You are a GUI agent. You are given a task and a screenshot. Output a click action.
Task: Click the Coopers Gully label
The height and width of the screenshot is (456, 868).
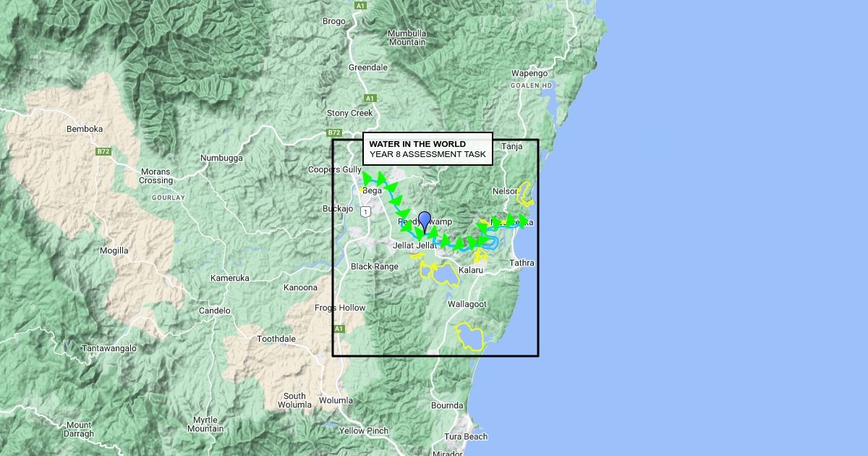tap(335, 169)
